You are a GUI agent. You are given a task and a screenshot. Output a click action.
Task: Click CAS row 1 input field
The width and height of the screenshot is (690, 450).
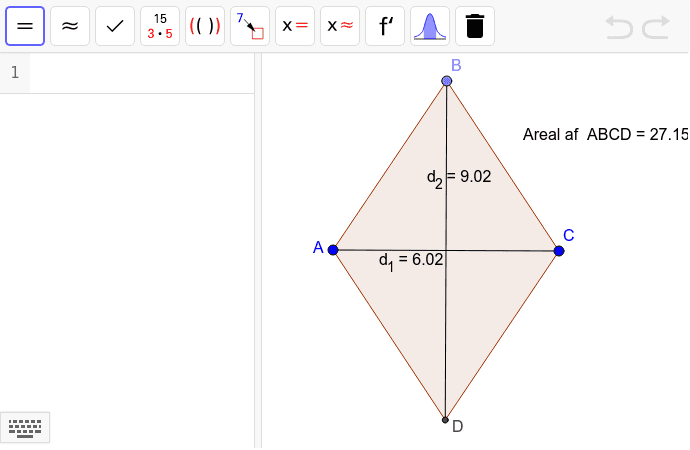click(x=142, y=73)
